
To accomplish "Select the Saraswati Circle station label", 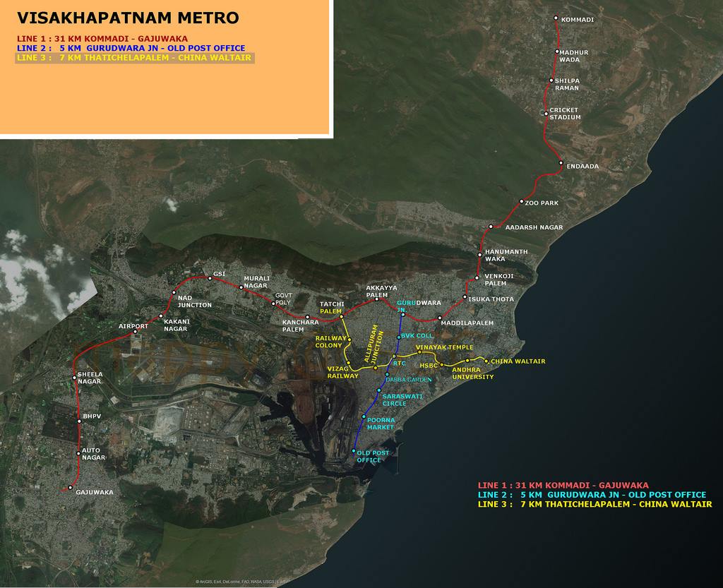I will [402, 400].
